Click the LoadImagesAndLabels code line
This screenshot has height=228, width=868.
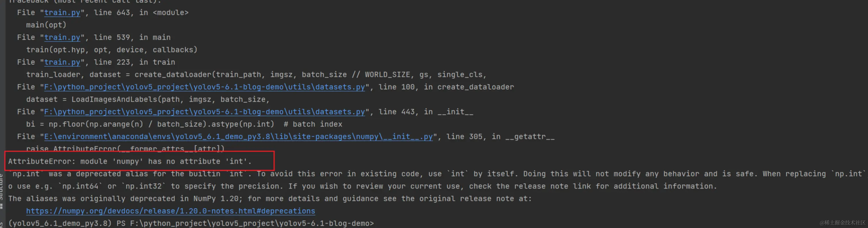pyautogui.click(x=148, y=100)
